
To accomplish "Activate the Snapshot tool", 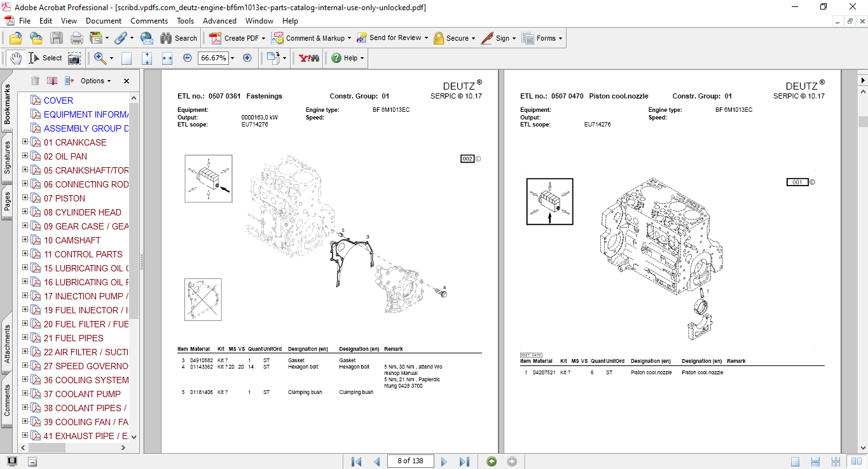I will tap(74, 58).
